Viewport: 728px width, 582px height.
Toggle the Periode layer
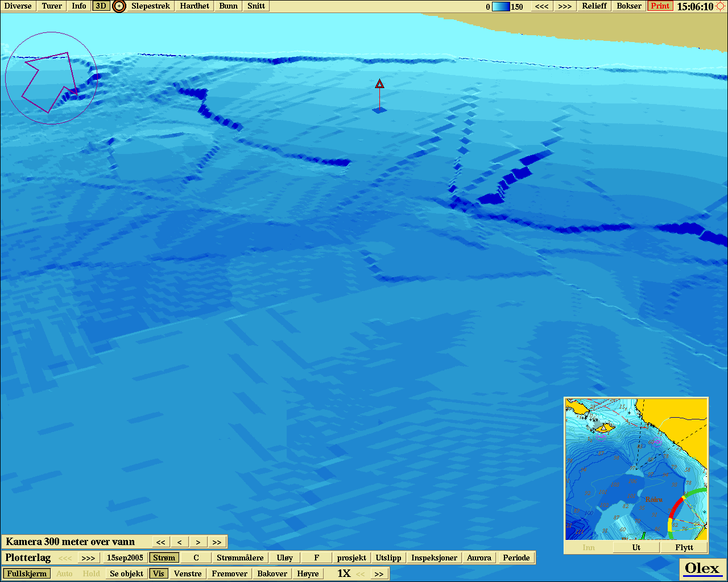516,558
